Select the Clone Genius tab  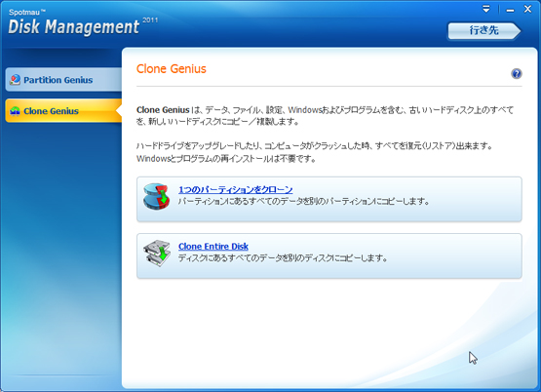63,111
